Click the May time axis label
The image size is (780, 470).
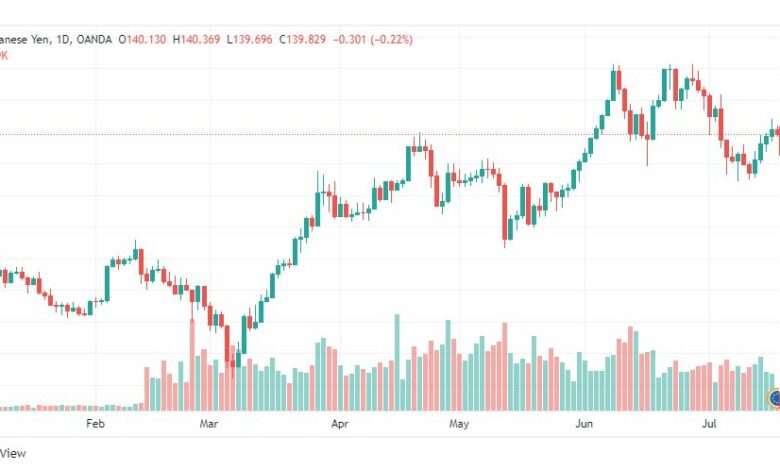tap(459, 424)
